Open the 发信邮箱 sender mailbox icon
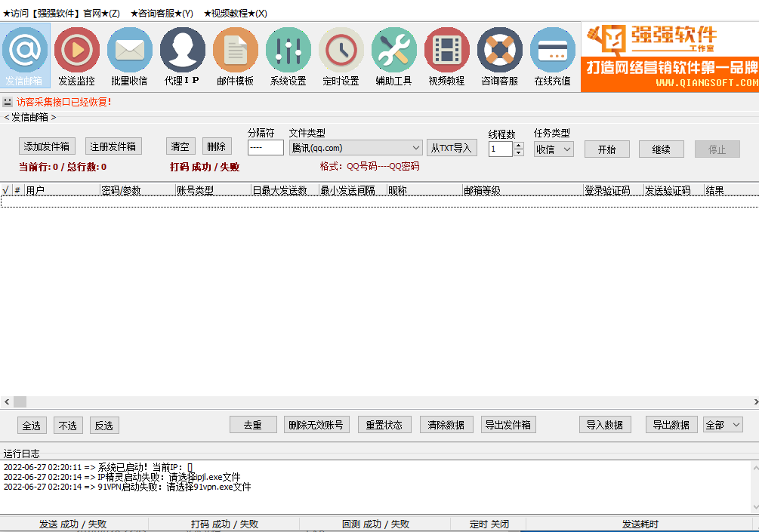 (x=25, y=56)
